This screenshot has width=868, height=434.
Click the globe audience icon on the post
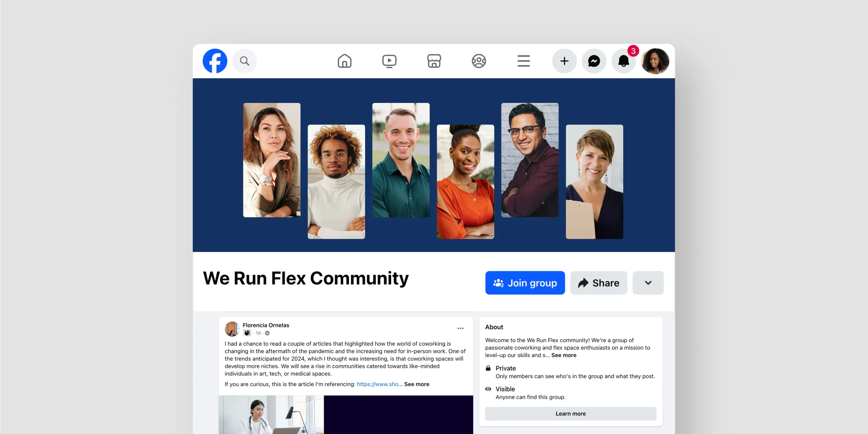(x=267, y=333)
